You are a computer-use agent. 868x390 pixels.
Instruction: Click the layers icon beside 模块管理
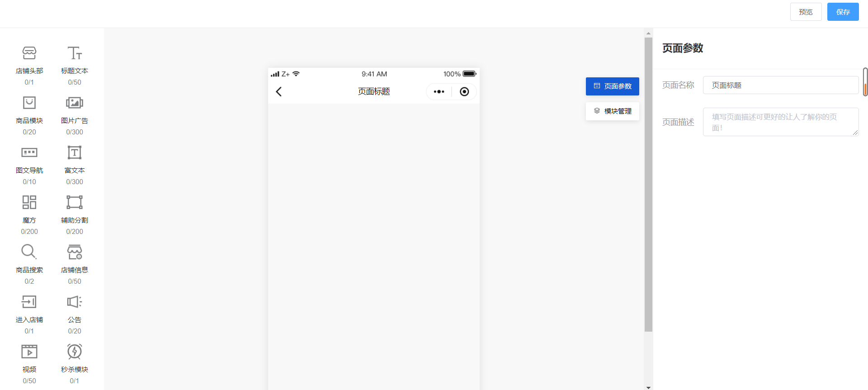tap(597, 111)
